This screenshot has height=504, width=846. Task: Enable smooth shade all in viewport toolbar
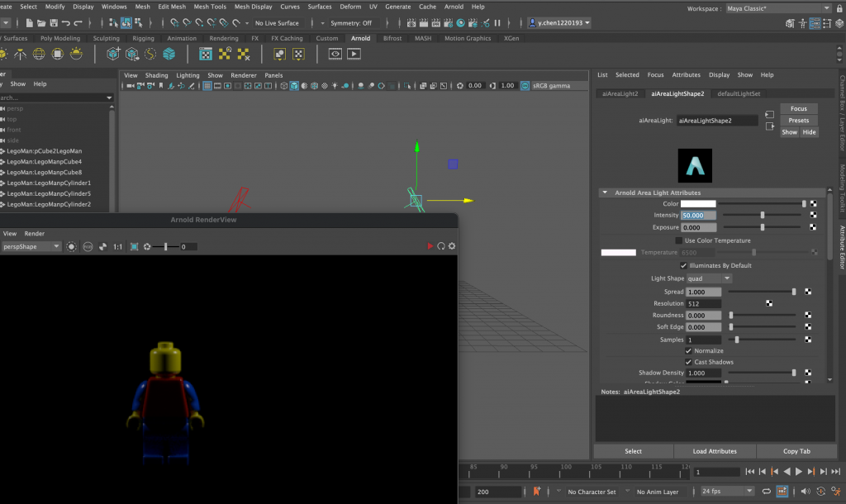tap(294, 86)
